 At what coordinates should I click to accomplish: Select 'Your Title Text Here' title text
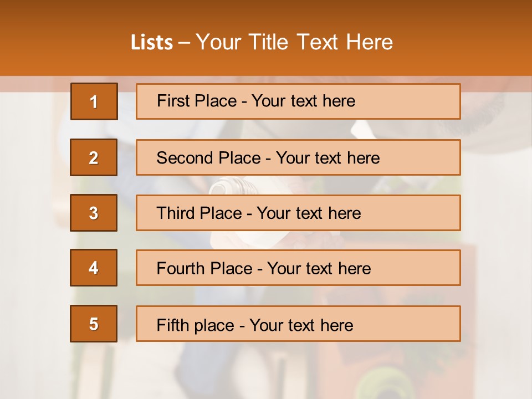(294, 42)
